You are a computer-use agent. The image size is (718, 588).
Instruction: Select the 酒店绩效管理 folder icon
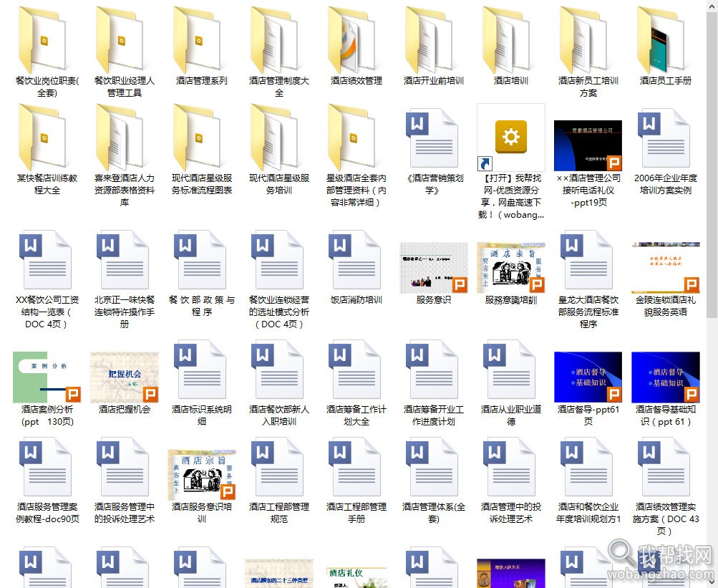coord(353,39)
